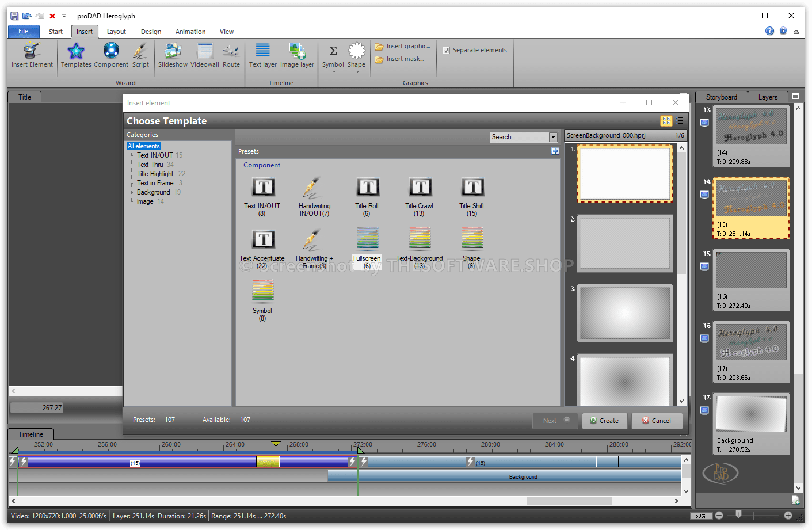The height and width of the screenshot is (530, 812).
Task: Cancel the Insert element dialog
Action: (657, 421)
